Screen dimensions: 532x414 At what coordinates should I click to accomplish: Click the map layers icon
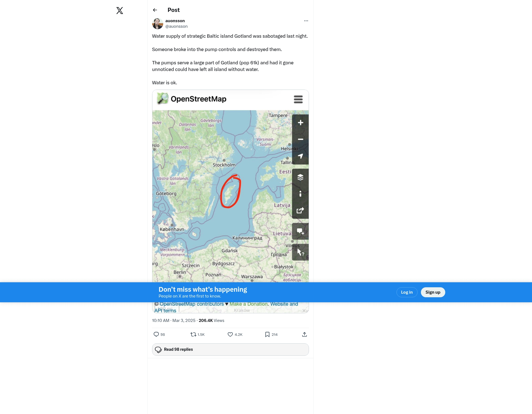point(300,177)
